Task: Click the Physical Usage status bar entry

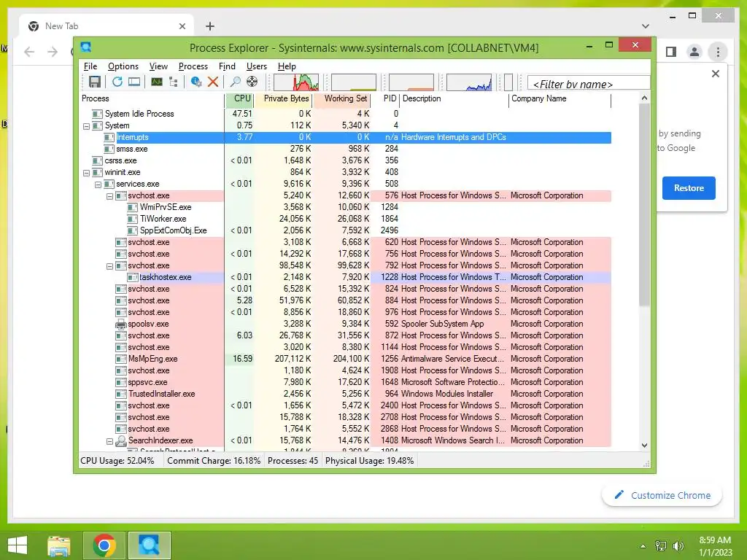Action: (369, 461)
